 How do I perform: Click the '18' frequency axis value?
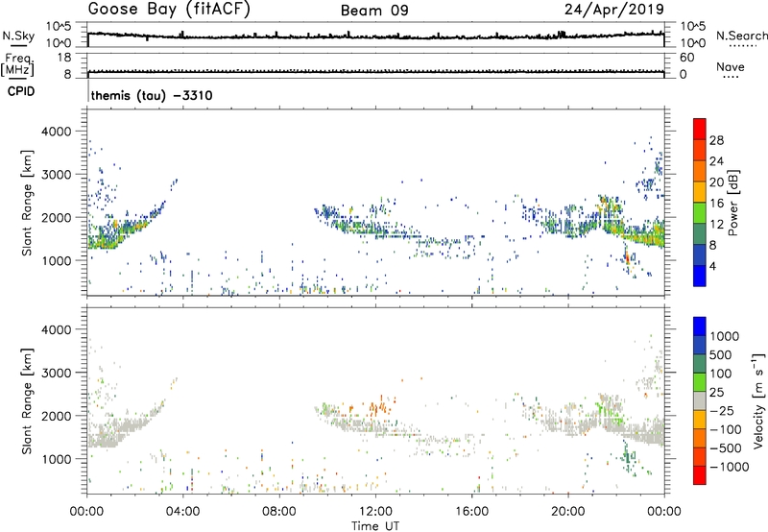point(64,58)
